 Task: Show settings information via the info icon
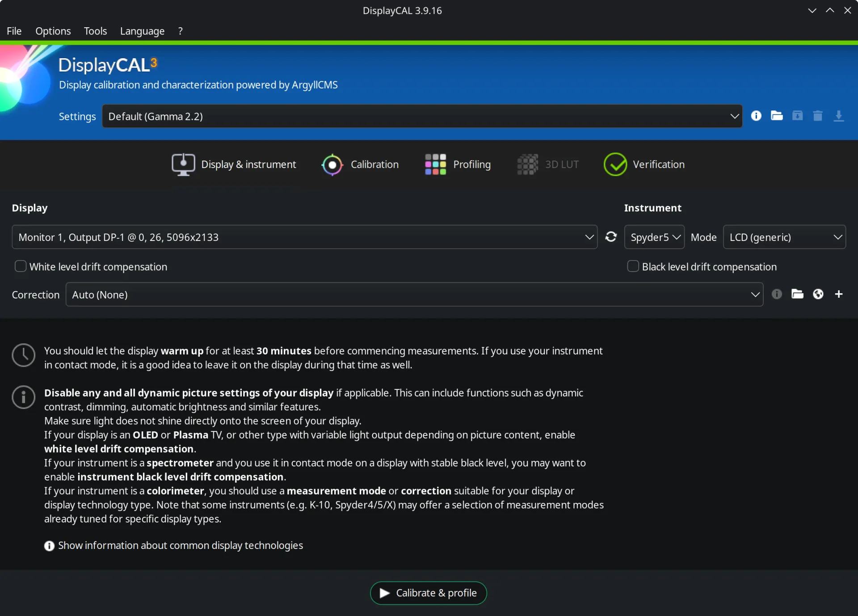756,116
